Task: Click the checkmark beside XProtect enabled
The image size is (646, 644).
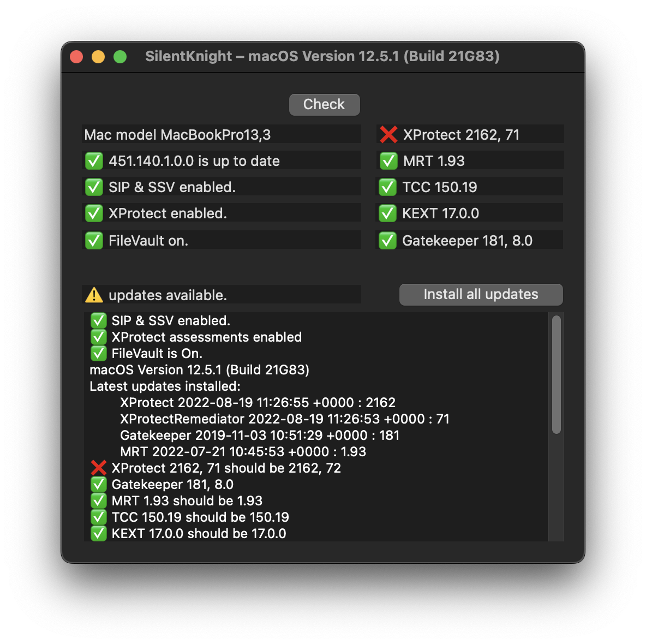Action: tap(93, 213)
